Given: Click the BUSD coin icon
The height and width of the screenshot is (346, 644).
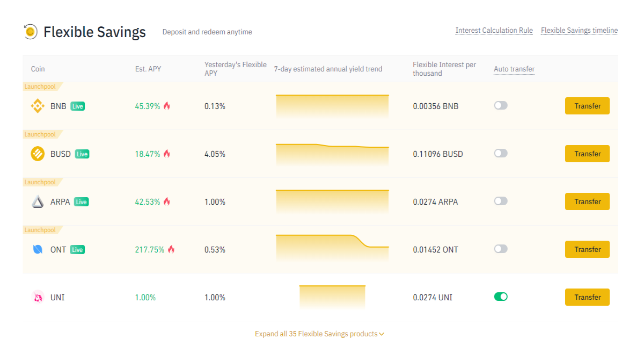Looking at the screenshot, I should pyautogui.click(x=38, y=154).
